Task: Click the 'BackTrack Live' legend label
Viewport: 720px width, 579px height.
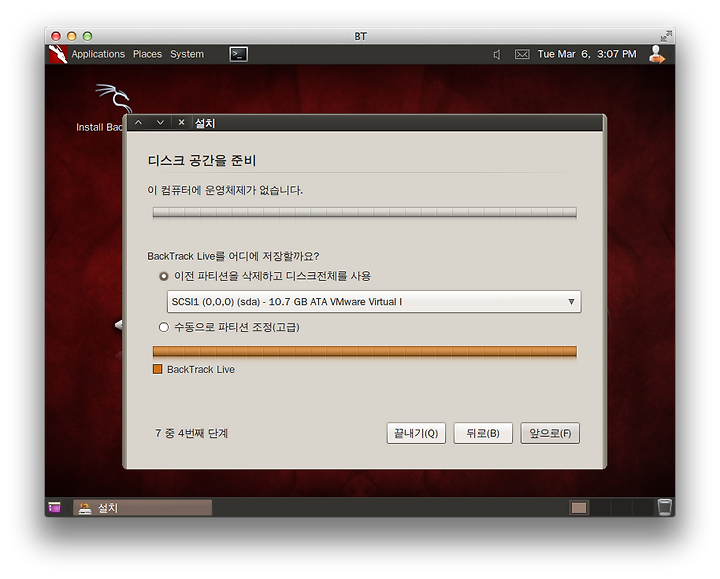Action: coord(201,369)
